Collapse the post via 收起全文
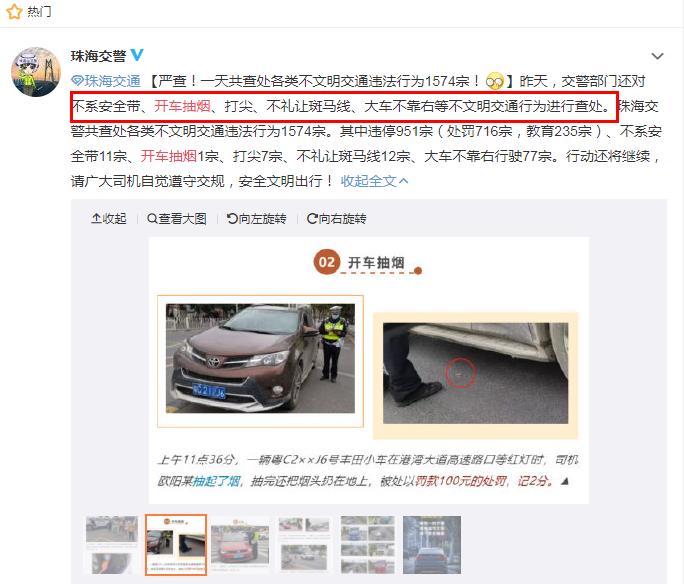Screen dimensions: 684x584 (374, 181)
